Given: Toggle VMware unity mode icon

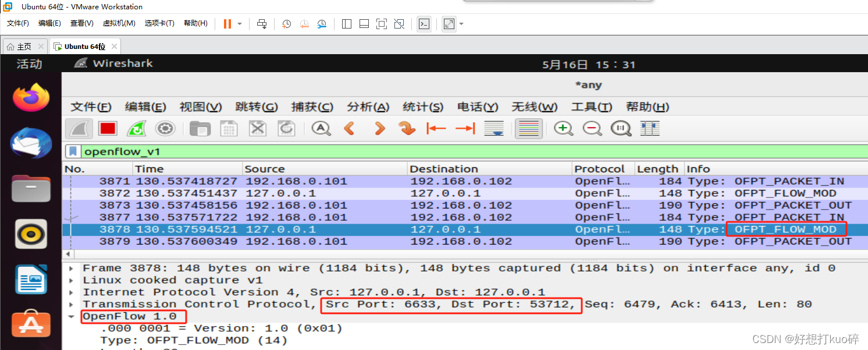Looking at the screenshot, I should (399, 24).
